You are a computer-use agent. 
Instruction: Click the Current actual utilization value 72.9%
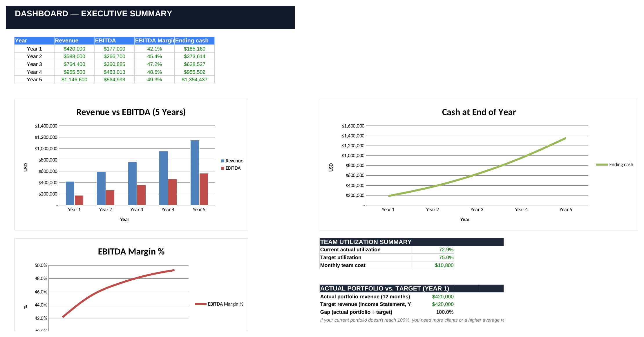pos(433,250)
